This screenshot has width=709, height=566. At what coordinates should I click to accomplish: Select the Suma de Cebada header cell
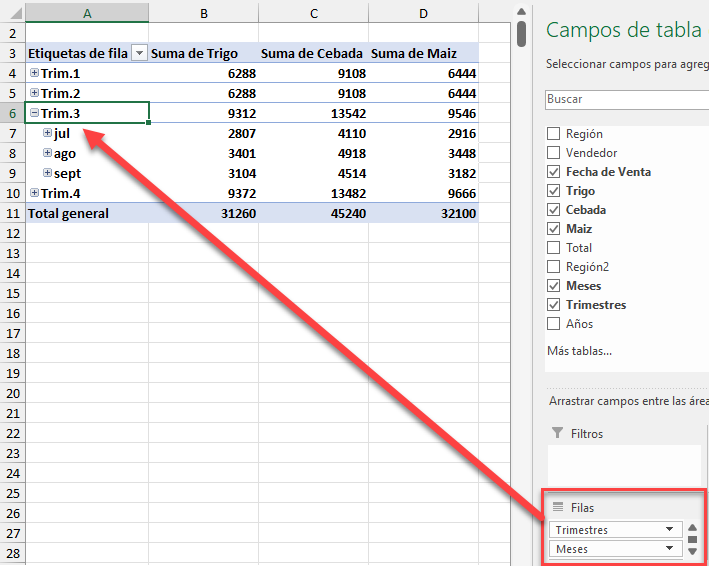pos(314,53)
